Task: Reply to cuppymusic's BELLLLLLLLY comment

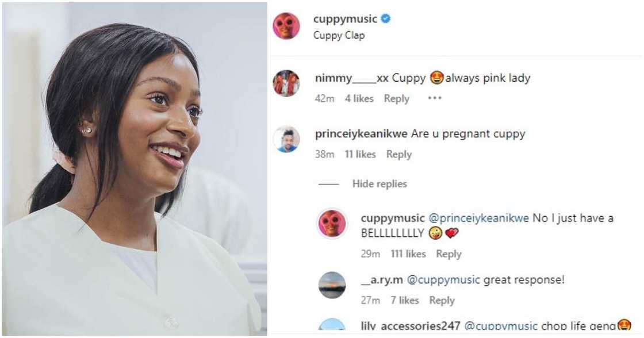Action: tap(449, 254)
